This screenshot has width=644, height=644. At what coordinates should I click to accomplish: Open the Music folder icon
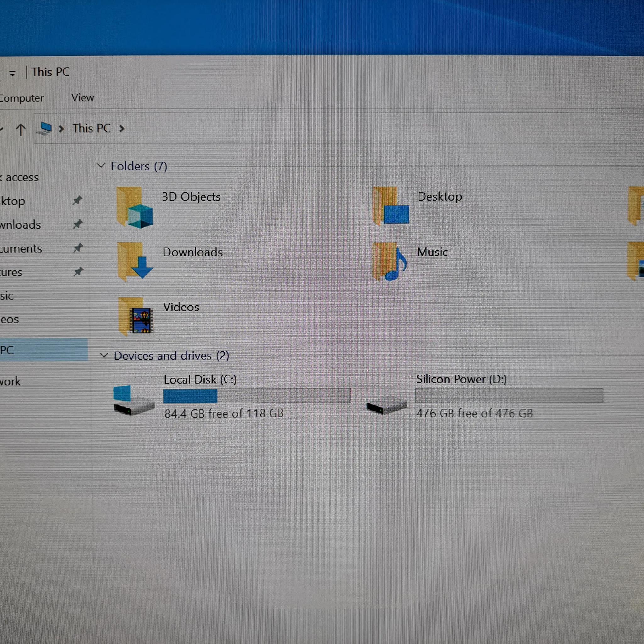[390, 262]
